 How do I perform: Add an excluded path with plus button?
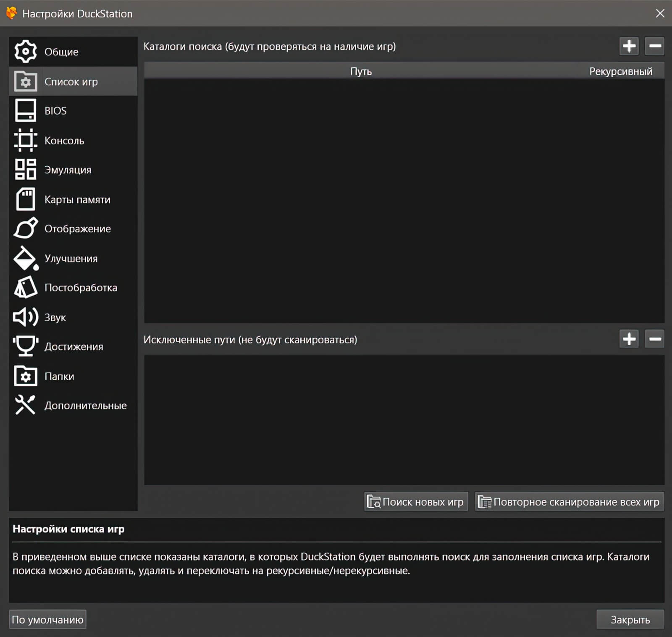coord(629,339)
